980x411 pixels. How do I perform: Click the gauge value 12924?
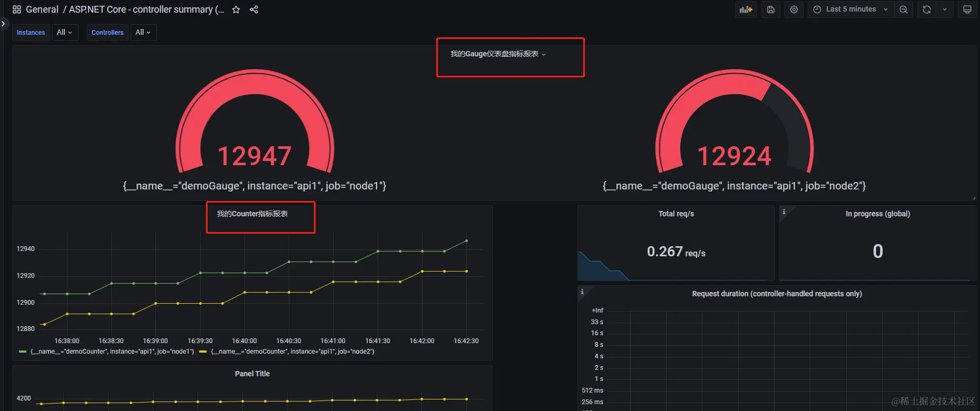tap(734, 156)
